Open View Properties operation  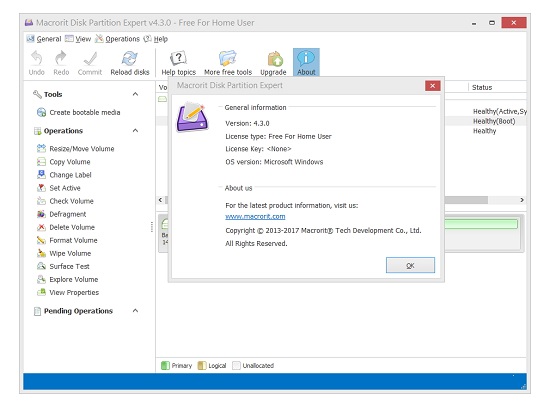click(68, 293)
